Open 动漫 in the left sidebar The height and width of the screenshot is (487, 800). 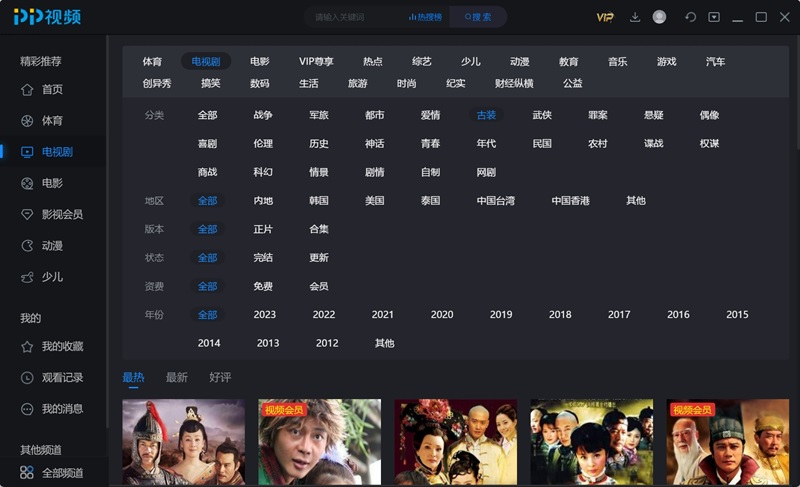(x=52, y=246)
